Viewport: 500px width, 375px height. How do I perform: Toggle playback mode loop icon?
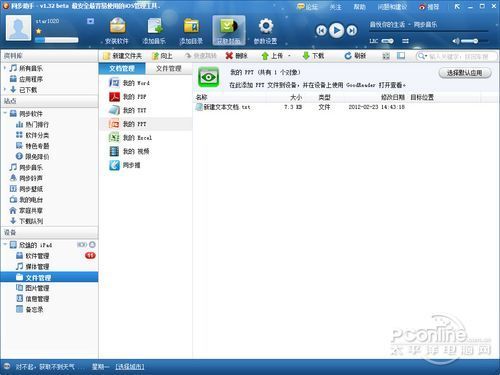pos(405,41)
